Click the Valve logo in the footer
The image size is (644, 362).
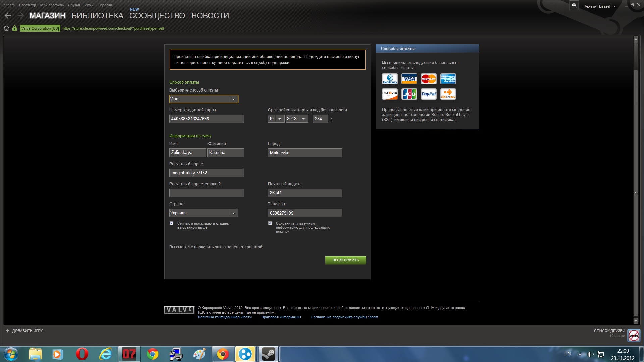tap(179, 310)
